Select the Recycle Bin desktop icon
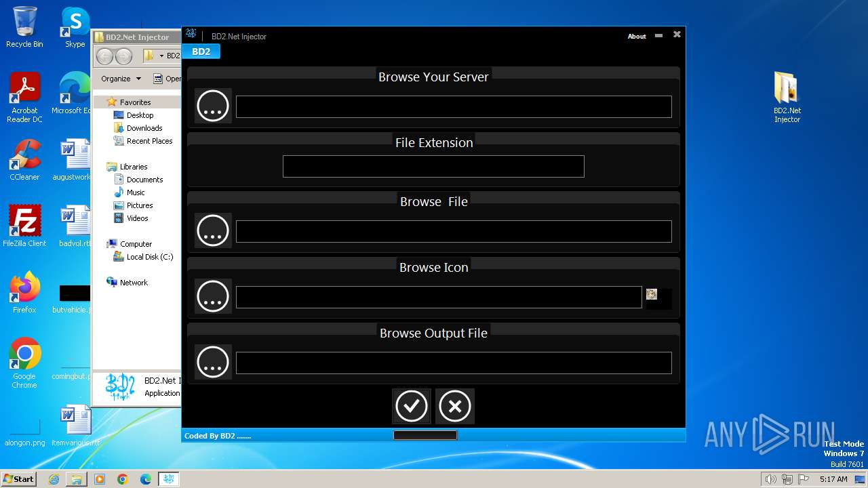This screenshot has width=868, height=488. tap(24, 27)
